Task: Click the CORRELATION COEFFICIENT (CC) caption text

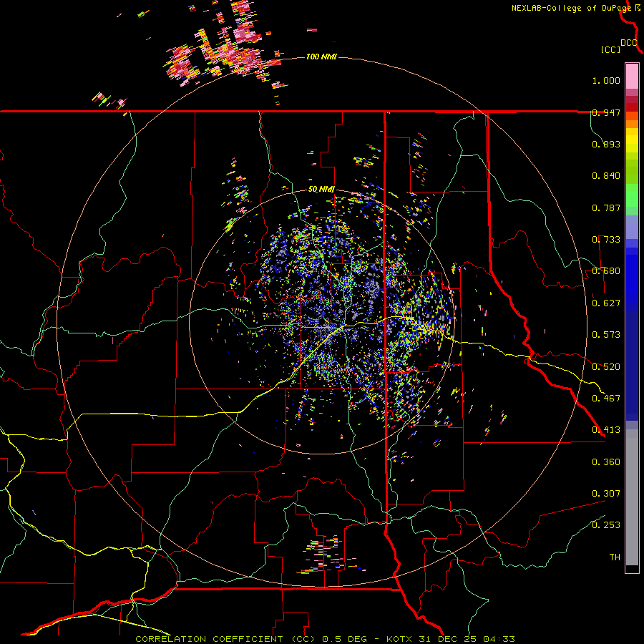Action: (225, 639)
